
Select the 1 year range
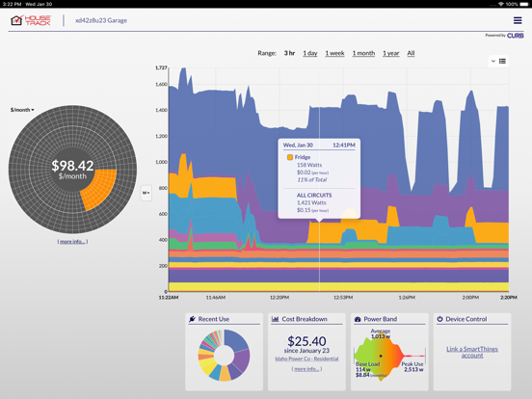click(391, 53)
